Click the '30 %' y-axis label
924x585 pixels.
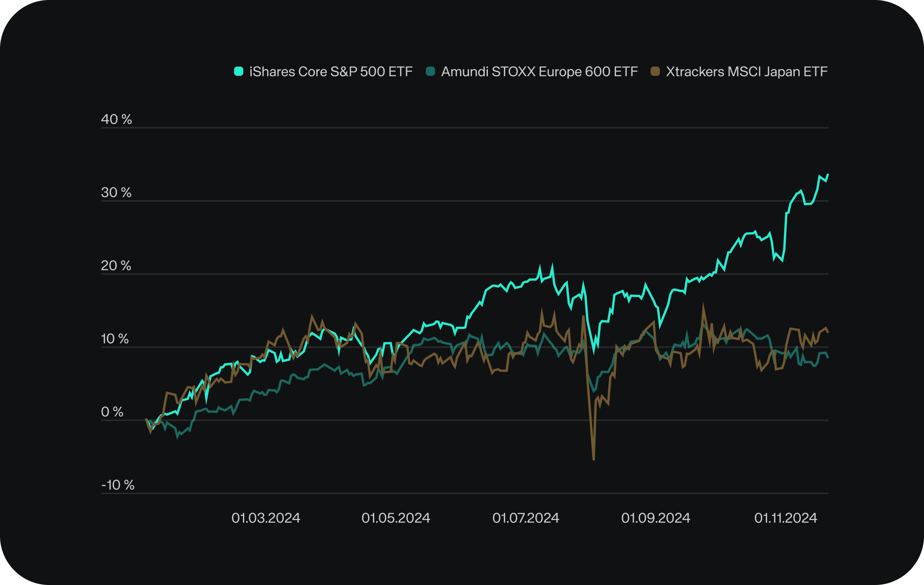tap(116, 192)
